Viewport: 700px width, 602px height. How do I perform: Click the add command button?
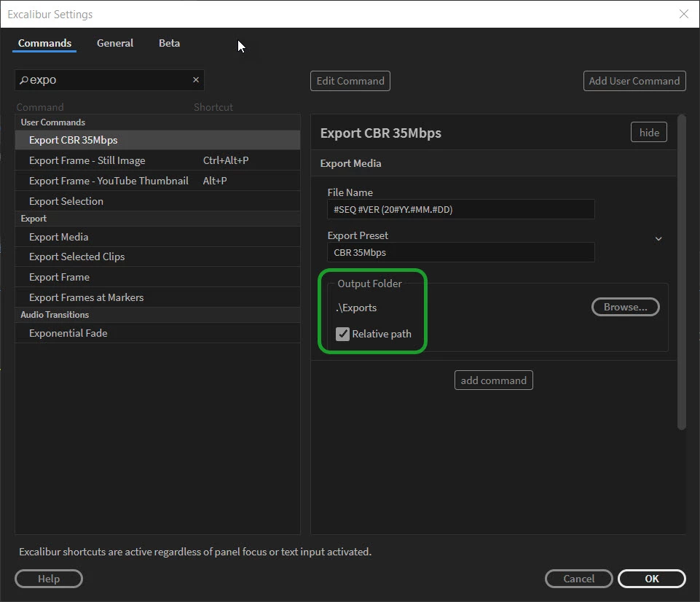pos(493,380)
